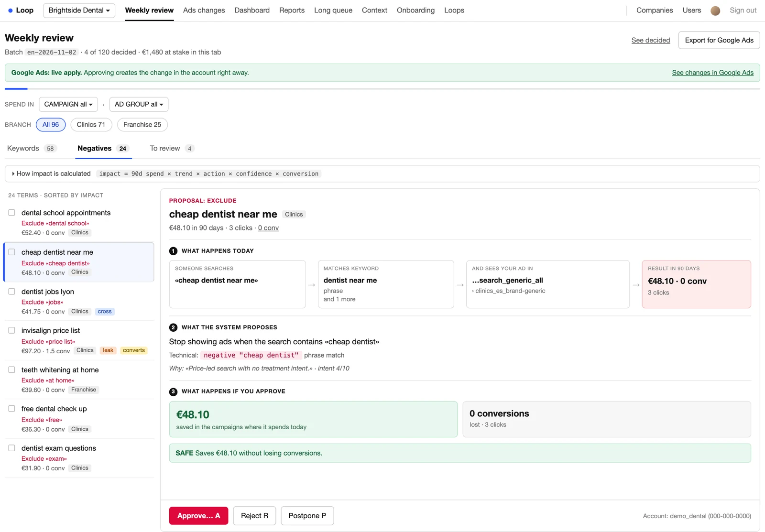This screenshot has width=765, height=532.
Task: Open the See decided link
Action: pyautogui.click(x=651, y=40)
